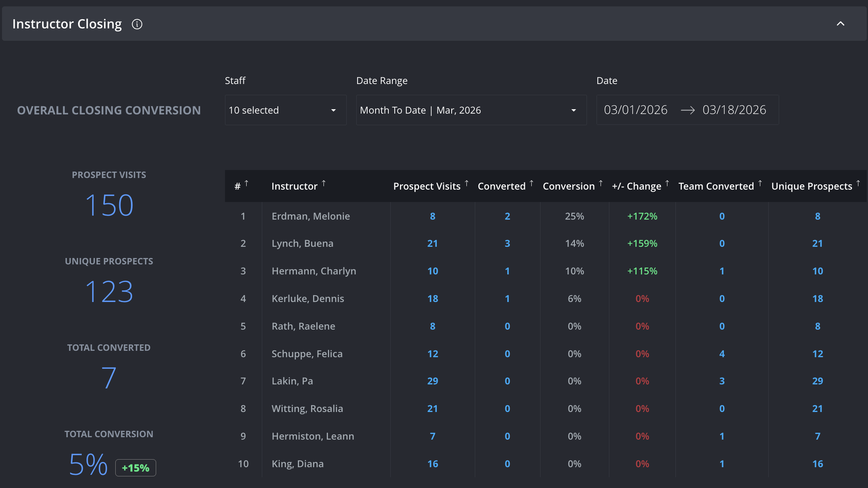868x488 pixels.
Task: Select the King, Diana instructor row
Action: click(546, 464)
